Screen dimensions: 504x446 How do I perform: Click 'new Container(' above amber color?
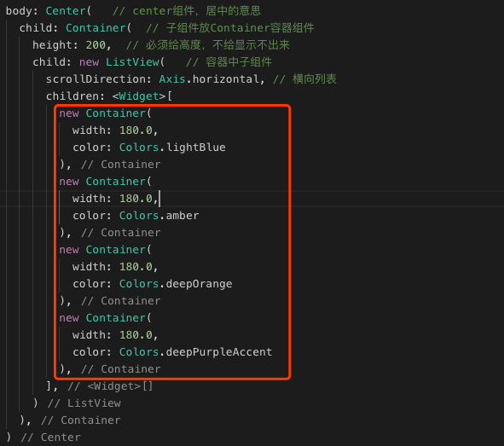coord(105,182)
